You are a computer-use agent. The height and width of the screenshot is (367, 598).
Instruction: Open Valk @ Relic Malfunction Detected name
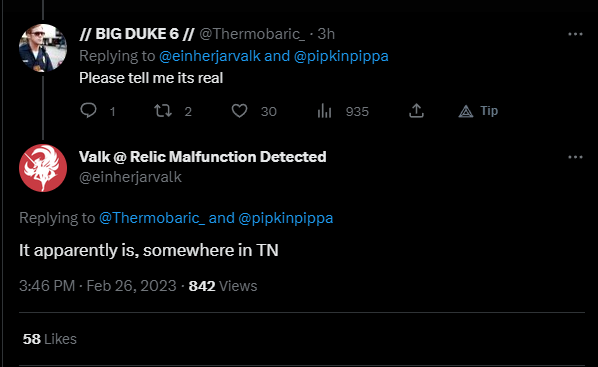(203, 157)
